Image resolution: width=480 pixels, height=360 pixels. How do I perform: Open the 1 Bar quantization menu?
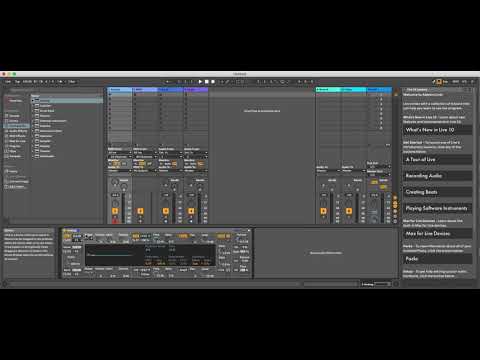72,82
